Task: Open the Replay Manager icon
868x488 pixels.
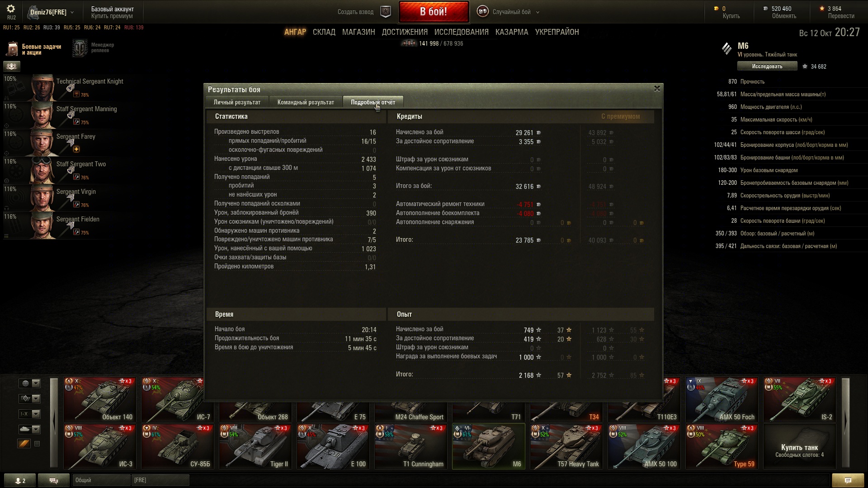Action: point(80,48)
